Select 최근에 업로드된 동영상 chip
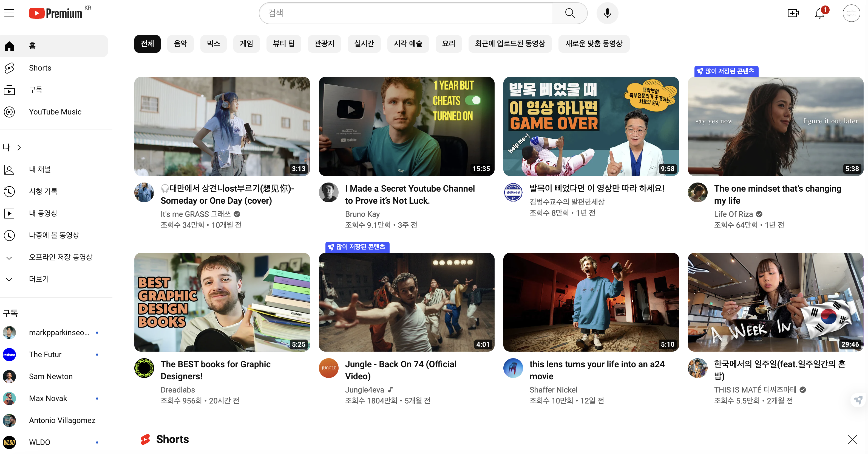 [x=510, y=44]
